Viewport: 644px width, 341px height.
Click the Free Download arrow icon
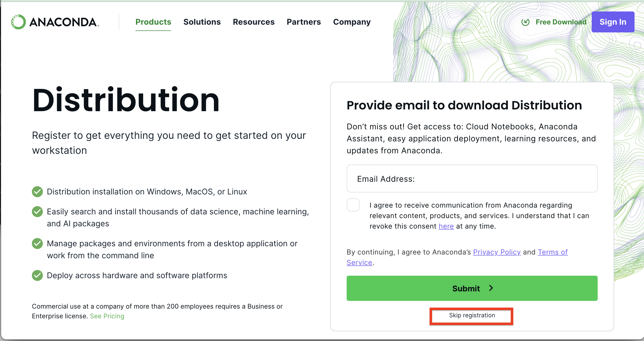525,22
